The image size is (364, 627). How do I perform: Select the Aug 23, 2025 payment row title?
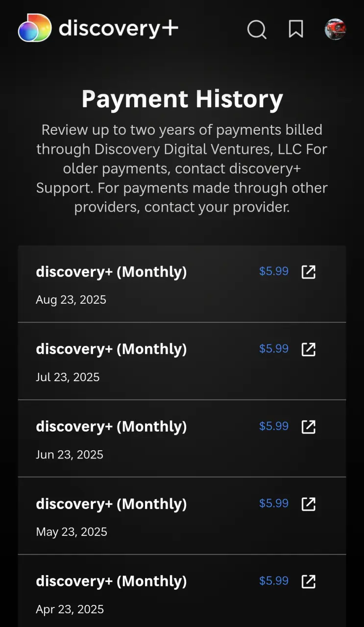[111, 272]
